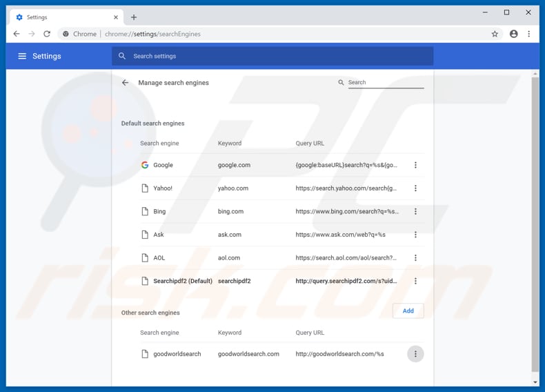
Task: Click the browser forward arrow
Action: [32, 34]
